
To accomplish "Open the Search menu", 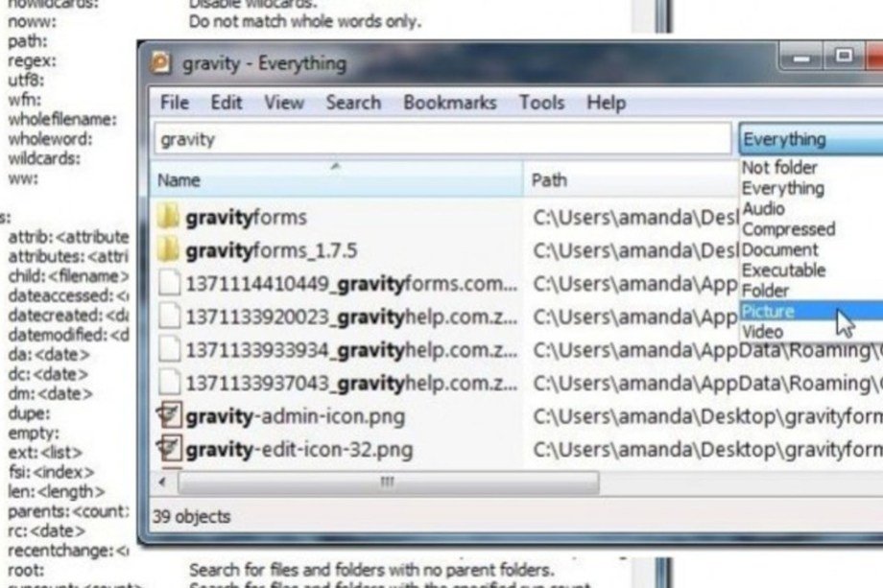I will [x=353, y=103].
